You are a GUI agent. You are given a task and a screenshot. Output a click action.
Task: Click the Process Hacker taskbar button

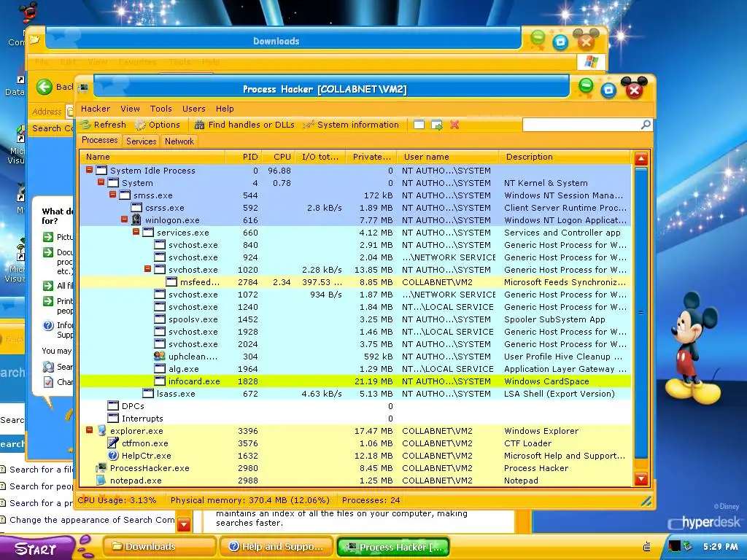click(393, 547)
